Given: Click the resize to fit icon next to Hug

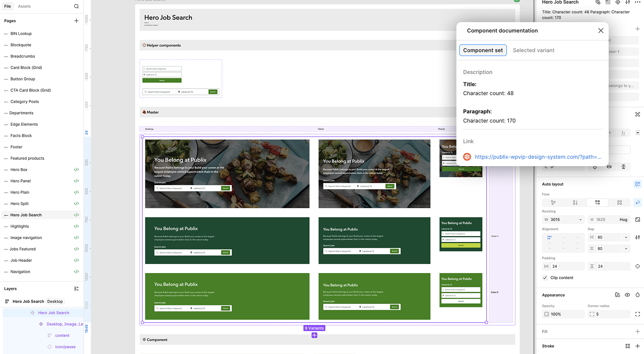Looking at the screenshot, I should pos(638,220).
